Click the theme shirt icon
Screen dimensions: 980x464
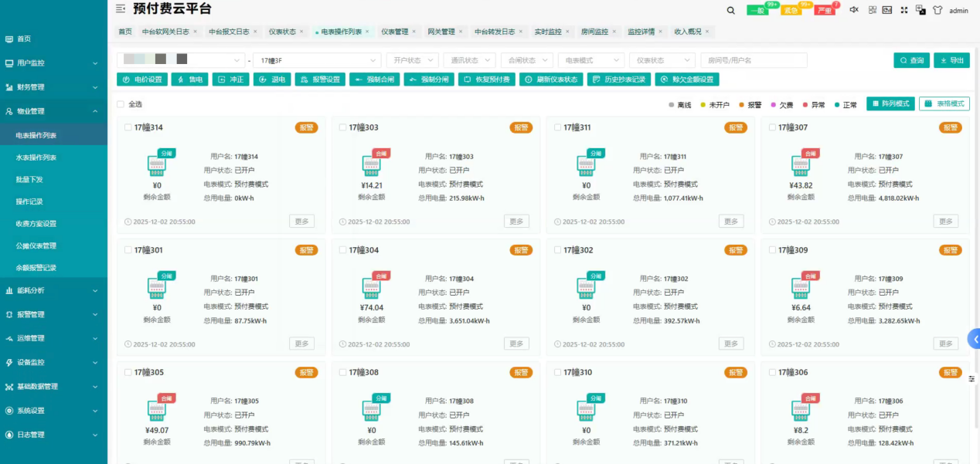pos(937,10)
